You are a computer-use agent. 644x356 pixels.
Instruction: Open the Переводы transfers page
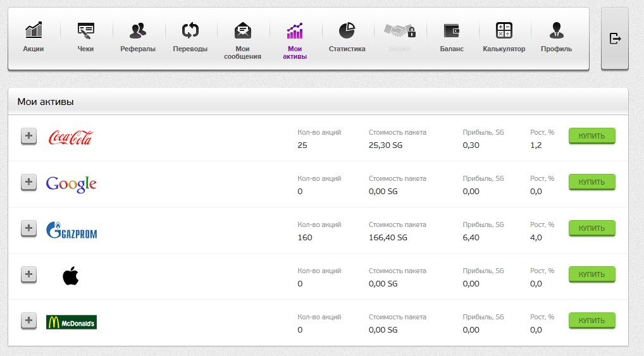click(190, 37)
